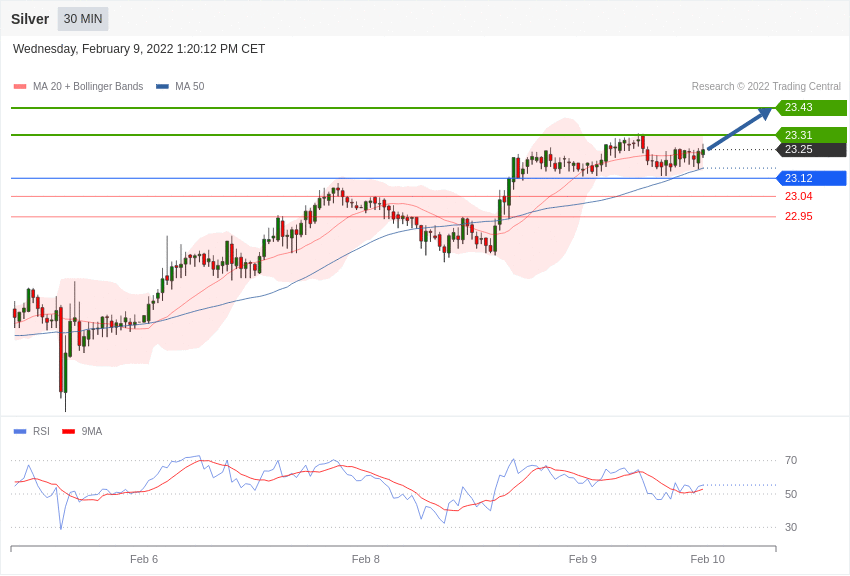Click the Research © 2022 Trading Central credit
The width and height of the screenshot is (850, 576).
[x=766, y=86]
